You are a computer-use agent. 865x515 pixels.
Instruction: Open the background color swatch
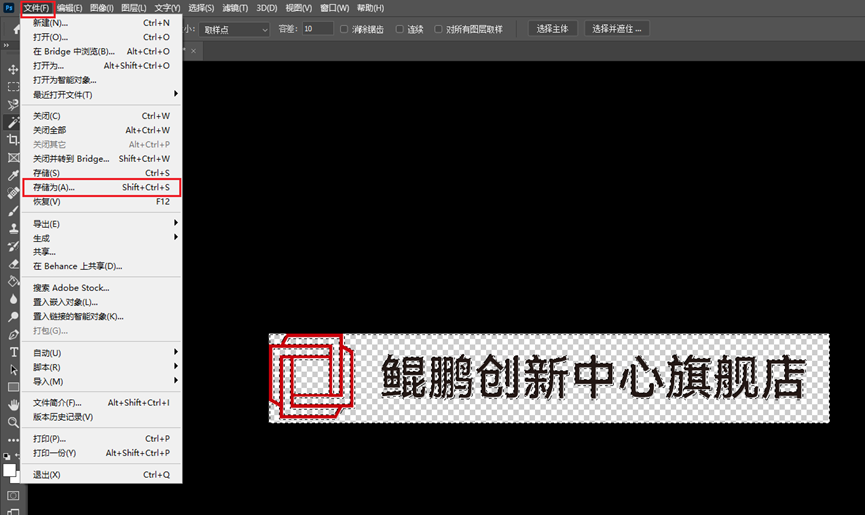click(17, 478)
